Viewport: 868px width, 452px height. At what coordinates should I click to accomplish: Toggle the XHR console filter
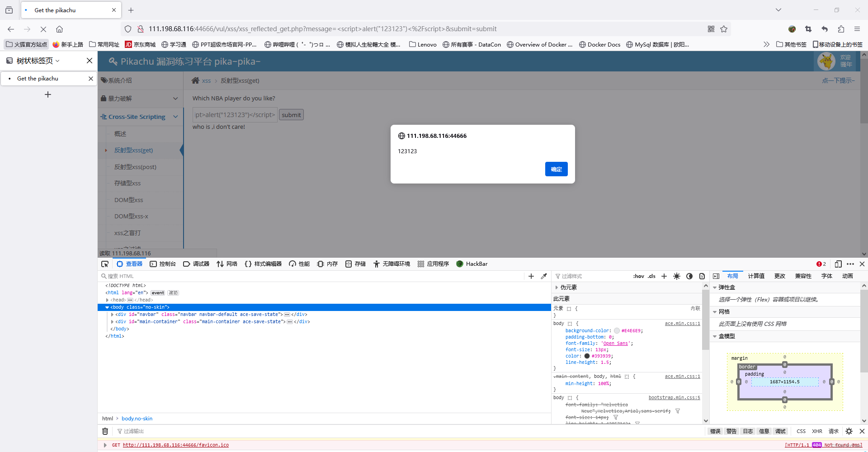click(x=817, y=431)
